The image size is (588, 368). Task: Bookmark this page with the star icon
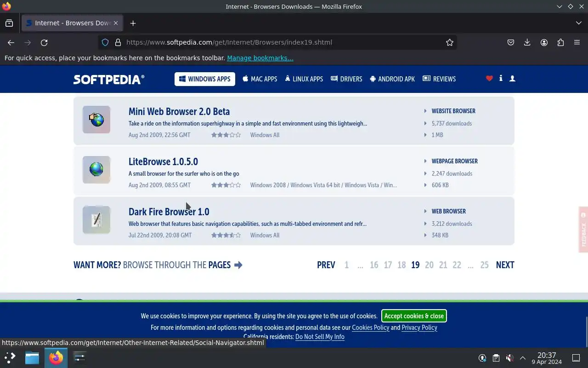point(450,42)
